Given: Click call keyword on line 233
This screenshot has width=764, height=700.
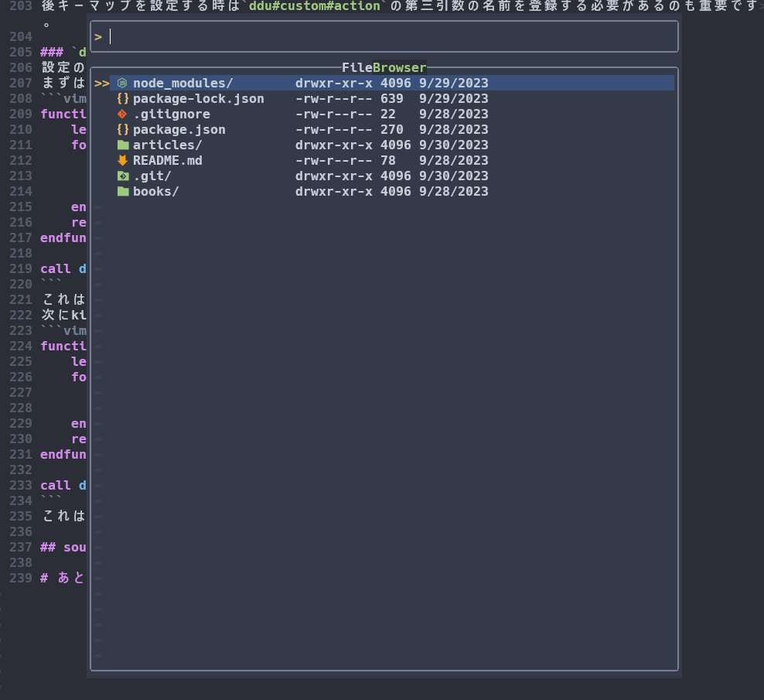Looking at the screenshot, I should click(x=56, y=486).
